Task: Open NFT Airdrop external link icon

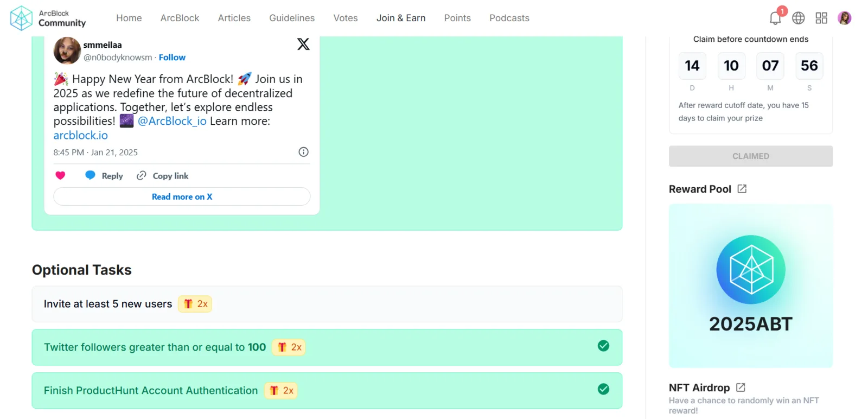Action: click(741, 388)
